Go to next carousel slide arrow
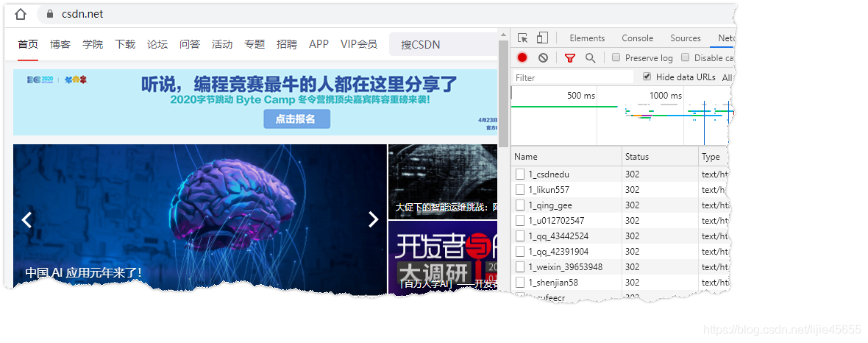The height and width of the screenshot is (343, 868). 374,219
